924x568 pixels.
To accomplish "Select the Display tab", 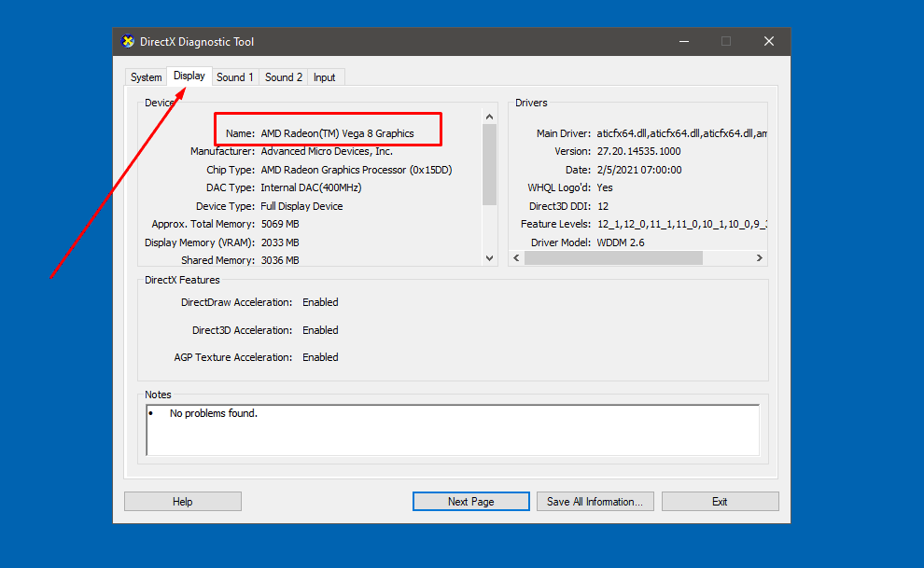I will [189, 76].
